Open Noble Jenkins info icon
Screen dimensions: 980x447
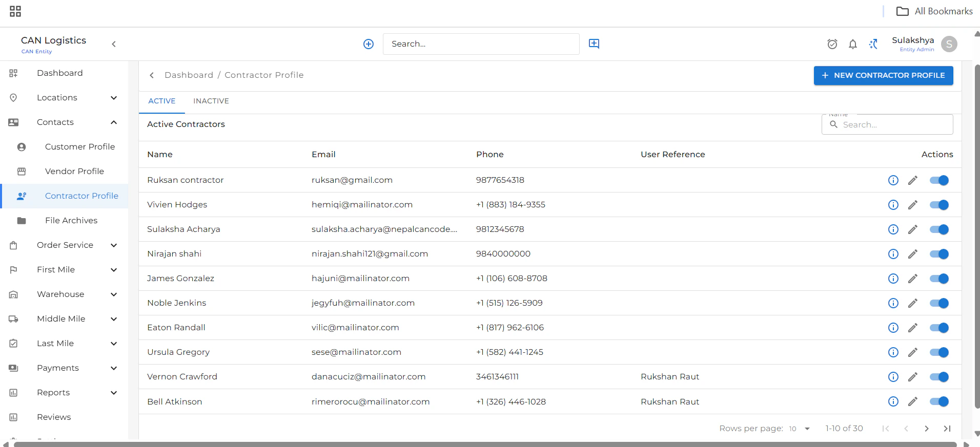click(893, 303)
